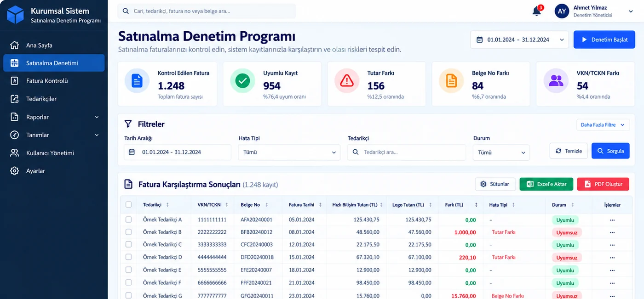644x299 pixels.
Task: Sort table by Fatura Tarihi column arrows
Action: (x=320, y=205)
